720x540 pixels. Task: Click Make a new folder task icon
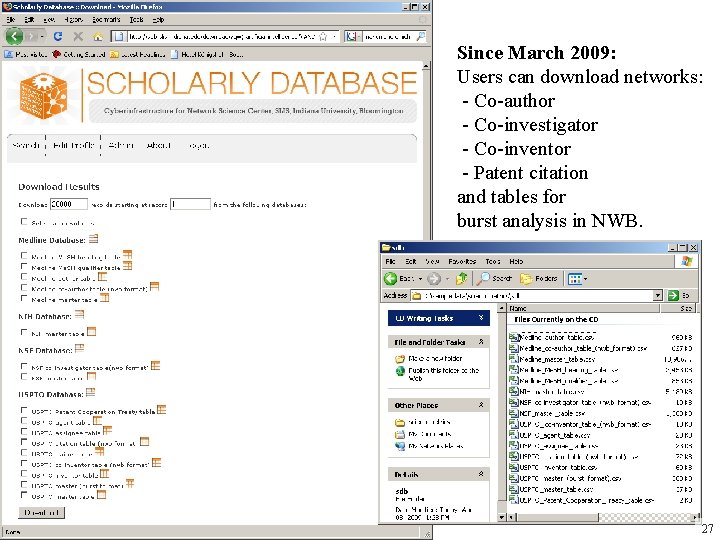400,359
